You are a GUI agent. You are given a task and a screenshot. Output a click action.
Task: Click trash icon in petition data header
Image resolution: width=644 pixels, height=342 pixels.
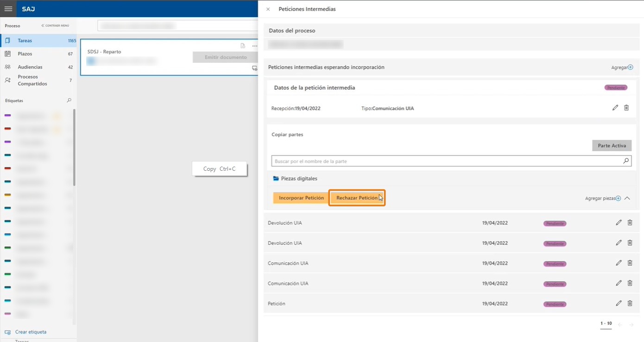(x=626, y=108)
